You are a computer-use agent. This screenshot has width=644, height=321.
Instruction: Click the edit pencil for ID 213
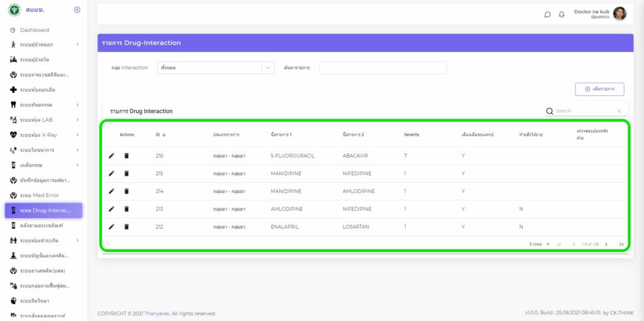[111, 209]
